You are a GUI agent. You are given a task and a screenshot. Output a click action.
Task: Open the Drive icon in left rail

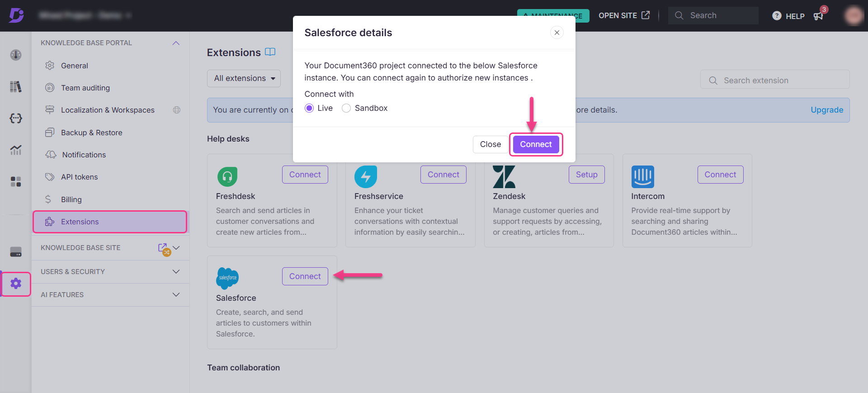coord(16,252)
